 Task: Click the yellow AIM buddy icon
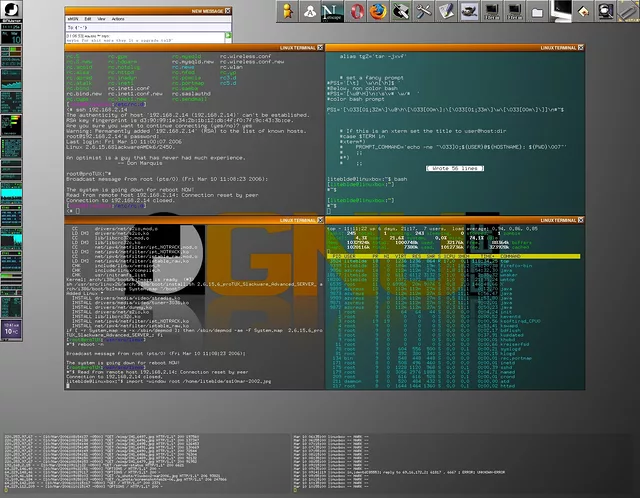288,12
